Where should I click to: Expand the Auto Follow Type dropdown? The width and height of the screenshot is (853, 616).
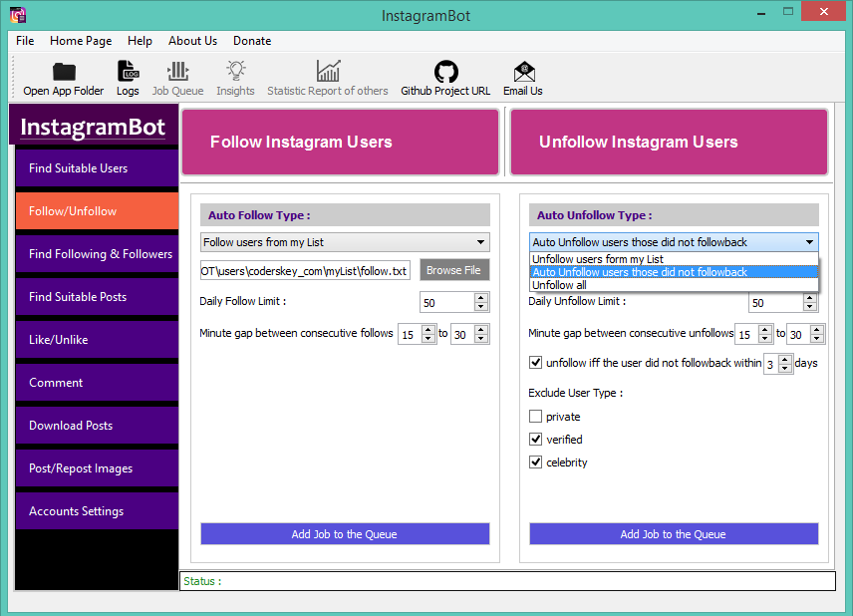coord(481,242)
